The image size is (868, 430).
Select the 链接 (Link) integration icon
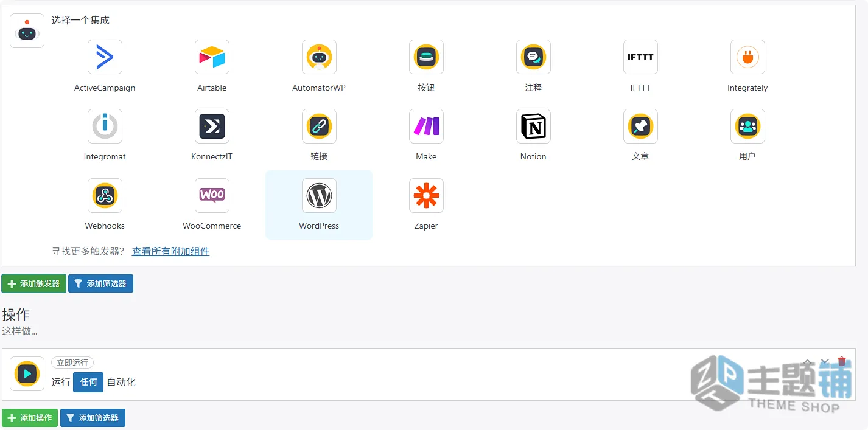click(319, 126)
